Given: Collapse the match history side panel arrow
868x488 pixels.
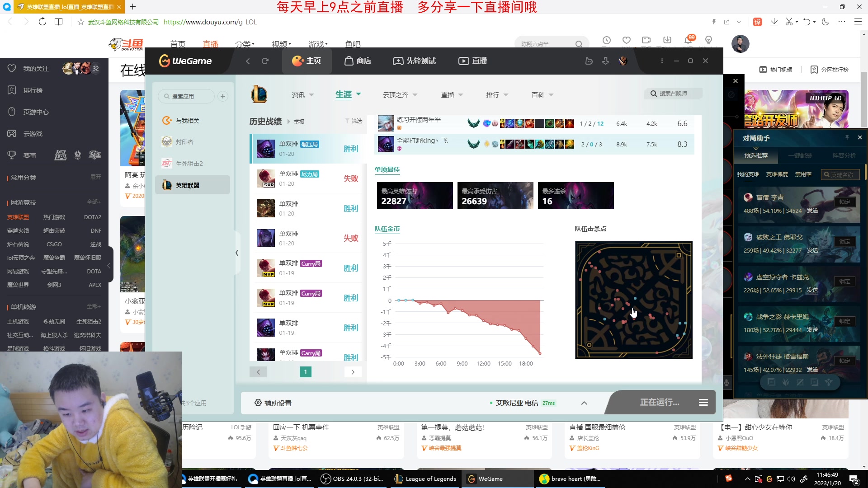Looking at the screenshot, I should point(237,253).
